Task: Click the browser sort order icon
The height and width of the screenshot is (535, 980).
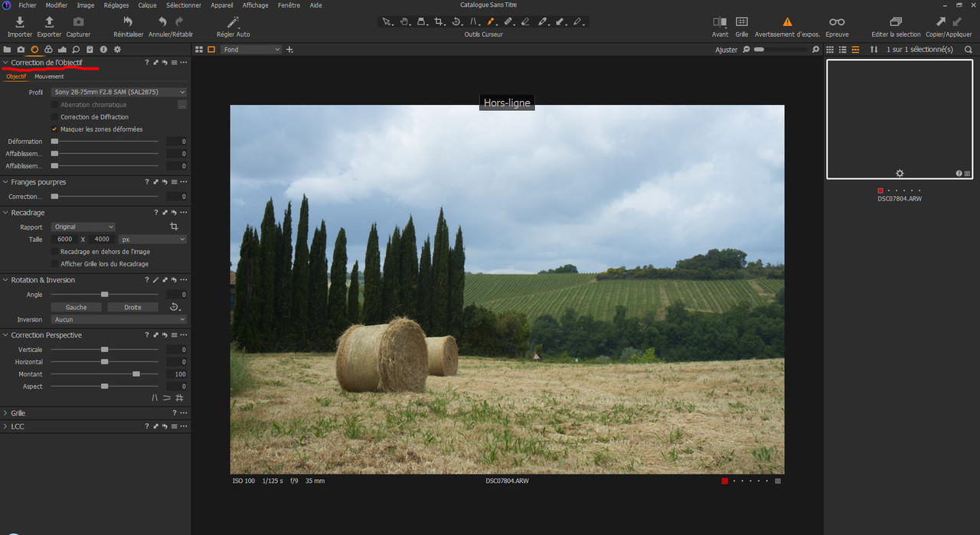Action: click(874, 50)
